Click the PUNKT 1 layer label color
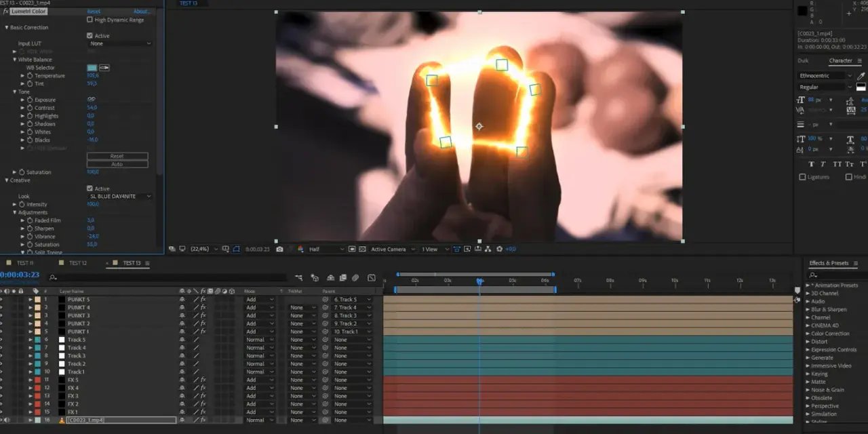The height and width of the screenshot is (434, 868). point(37,332)
